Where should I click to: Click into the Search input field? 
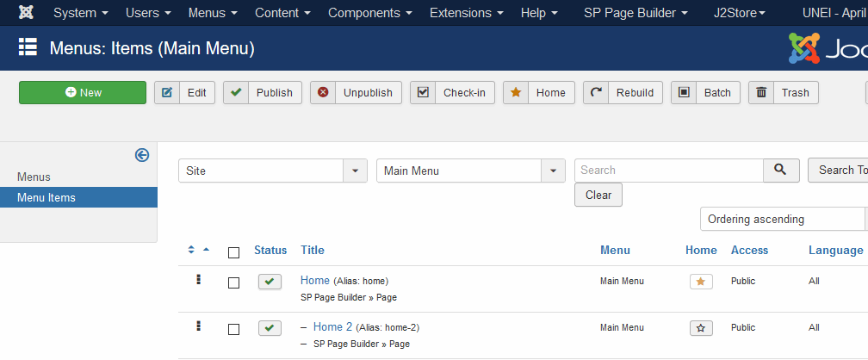[x=668, y=171]
